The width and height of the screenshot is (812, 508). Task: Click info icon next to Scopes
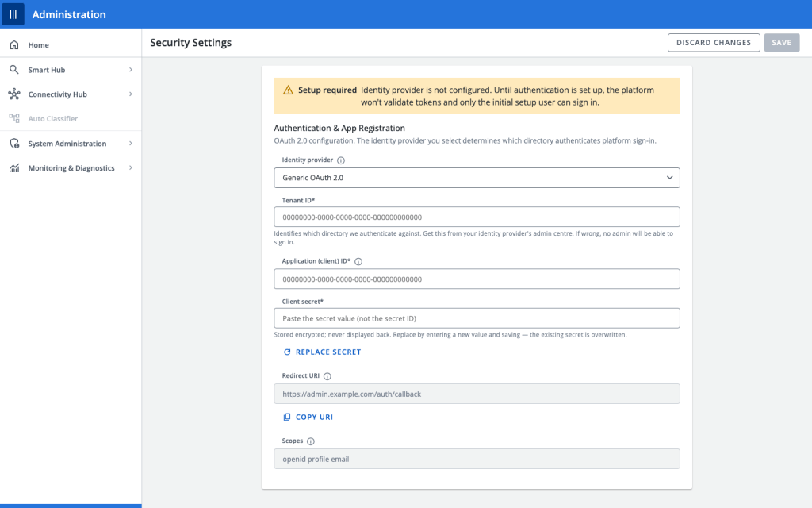tap(311, 441)
